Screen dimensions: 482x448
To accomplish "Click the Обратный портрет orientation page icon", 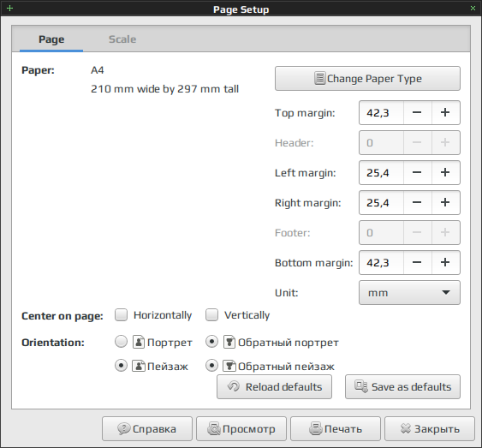I will [229, 342].
